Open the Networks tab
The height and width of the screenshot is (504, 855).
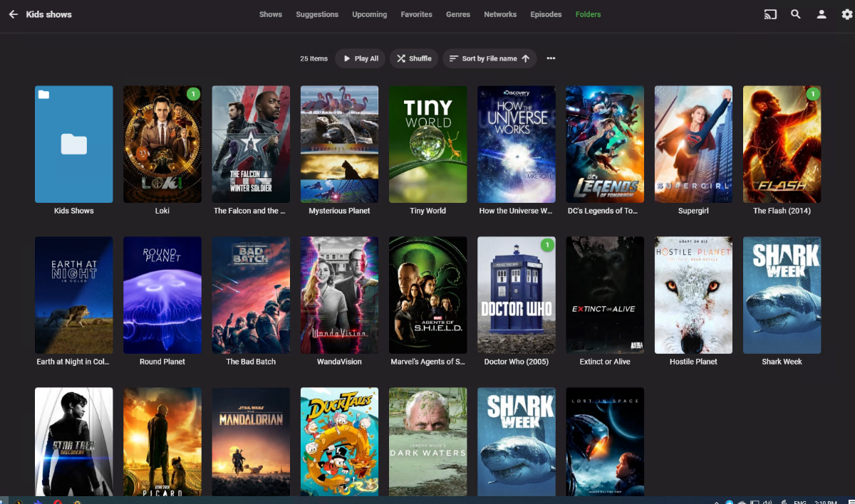pyautogui.click(x=500, y=14)
